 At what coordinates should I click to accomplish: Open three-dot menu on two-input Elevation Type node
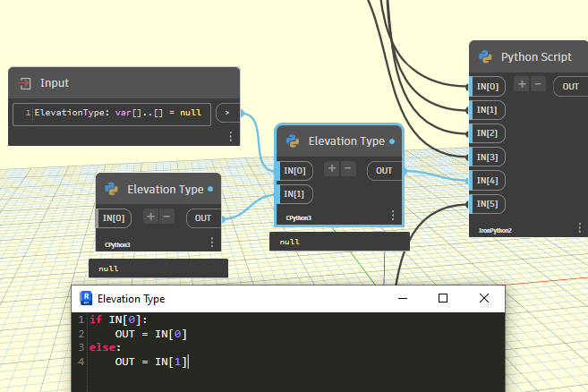pos(392,216)
